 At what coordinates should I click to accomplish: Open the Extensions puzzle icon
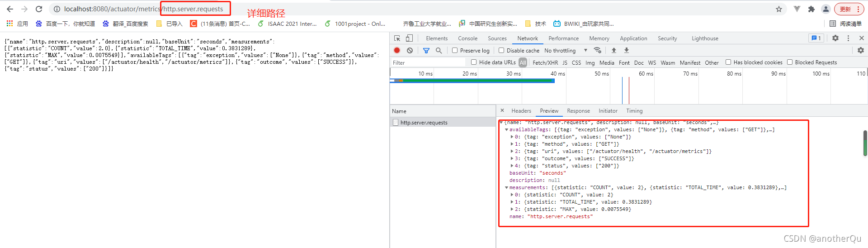tap(811, 9)
